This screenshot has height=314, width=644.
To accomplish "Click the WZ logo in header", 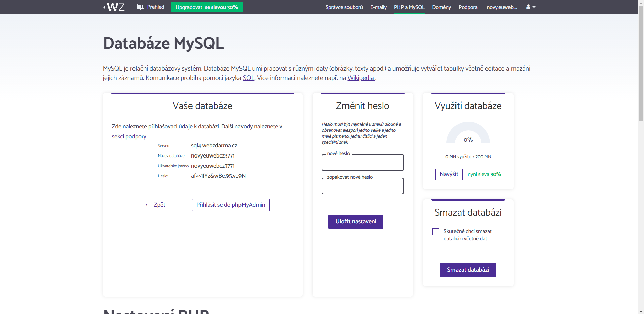I will (x=116, y=7).
